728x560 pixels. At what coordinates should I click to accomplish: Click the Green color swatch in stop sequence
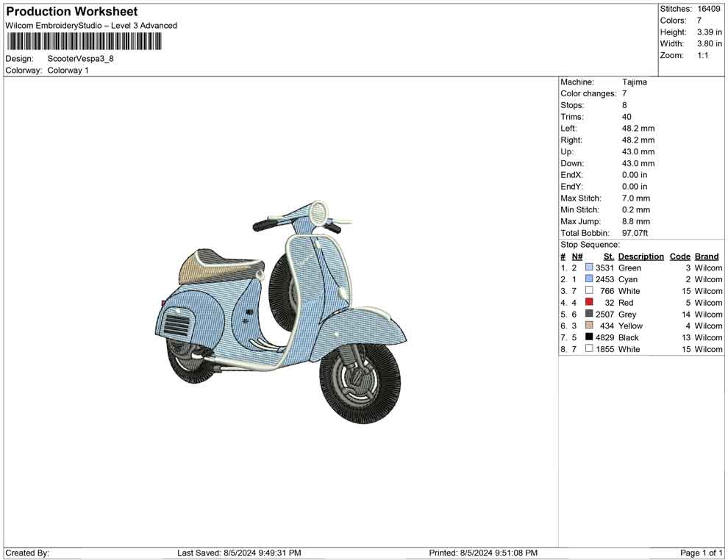[589, 268]
